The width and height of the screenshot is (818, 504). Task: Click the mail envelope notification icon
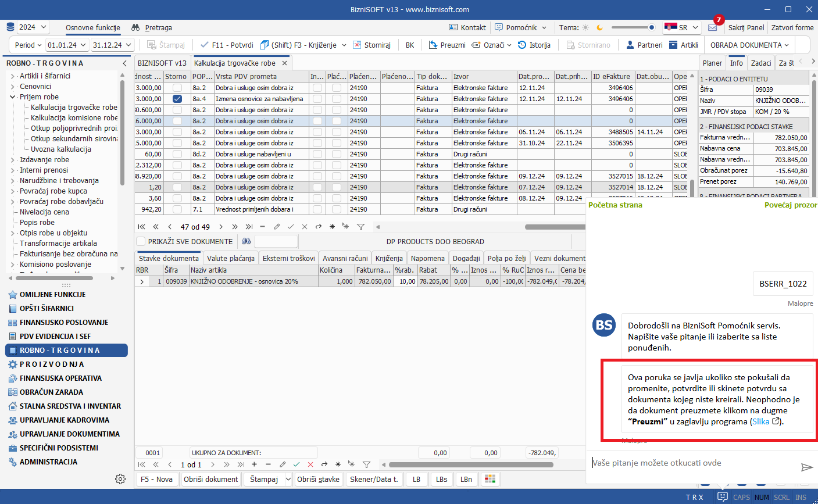click(712, 27)
